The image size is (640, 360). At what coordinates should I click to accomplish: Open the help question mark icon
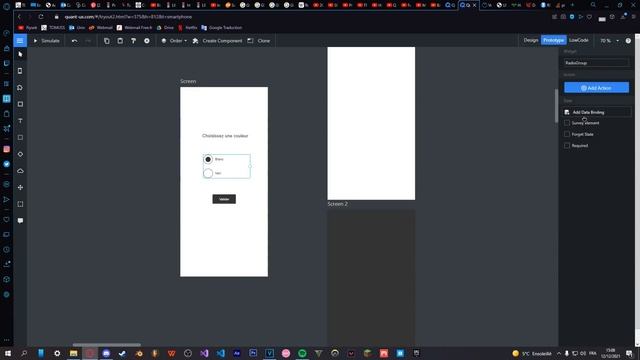click(x=628, y=41)
